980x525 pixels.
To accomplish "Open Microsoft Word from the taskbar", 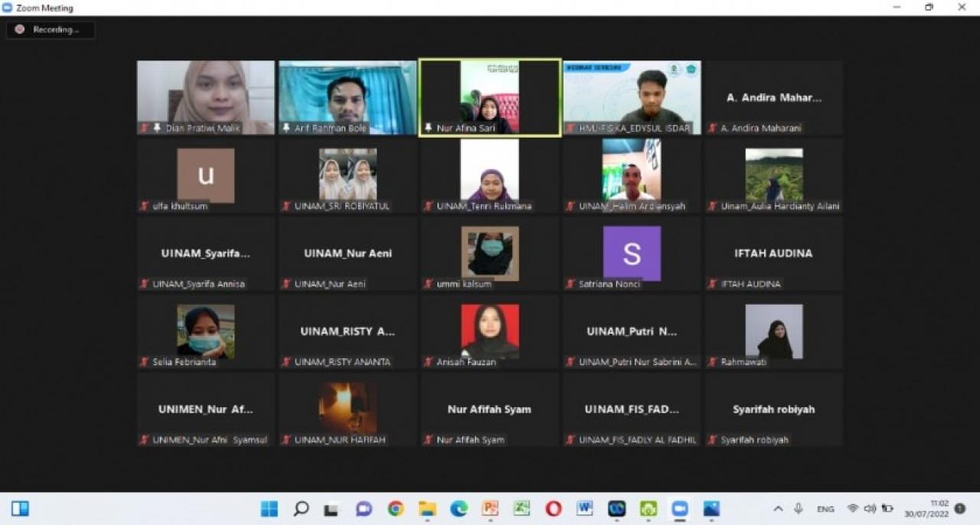I will [x=583, y=508].
